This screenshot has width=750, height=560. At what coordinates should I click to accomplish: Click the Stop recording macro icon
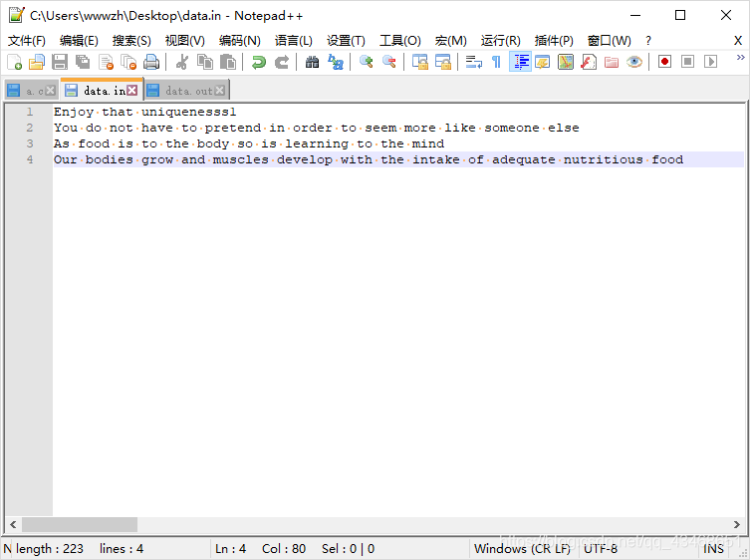point(688,62)
